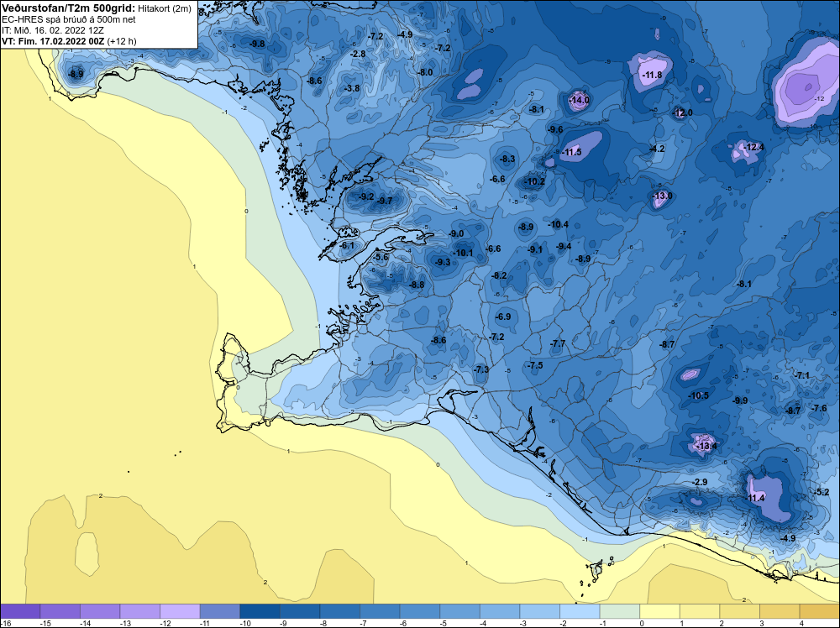Click the -7.7 temperature label
Screen dimensions: 840x628
(559, 343)
